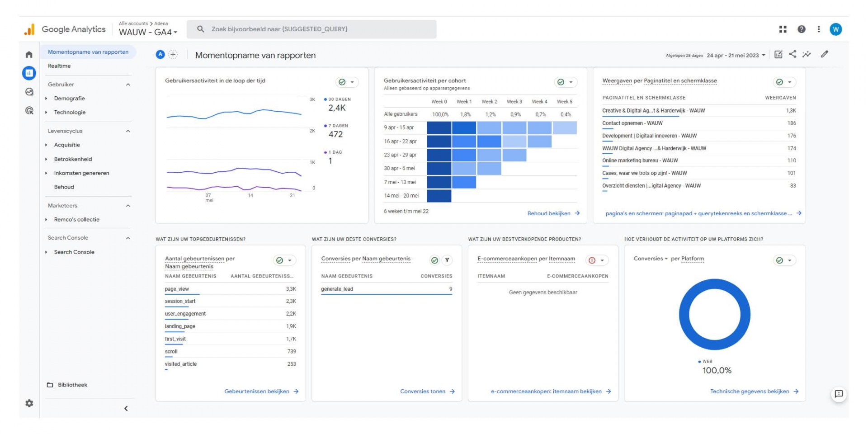Click the search magnifier icon

point(201,29)
